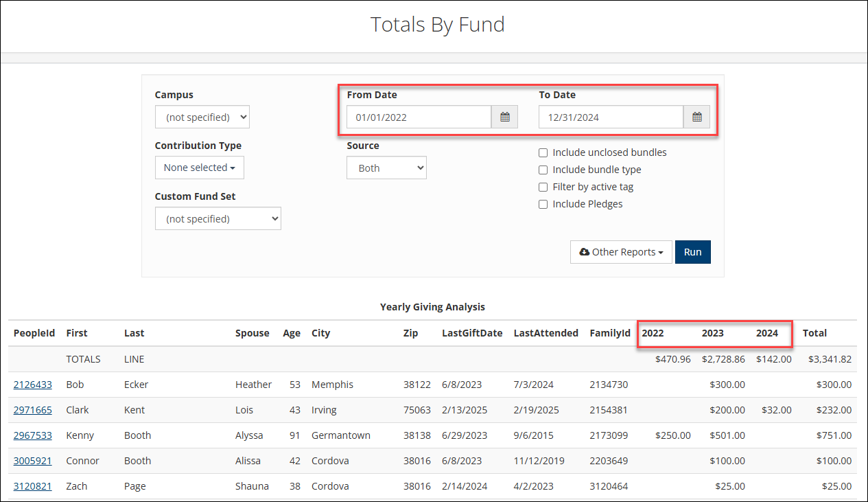Screen dimensions: 868x502
Task: Click the 2024 column header
Action: click(767, 333)
